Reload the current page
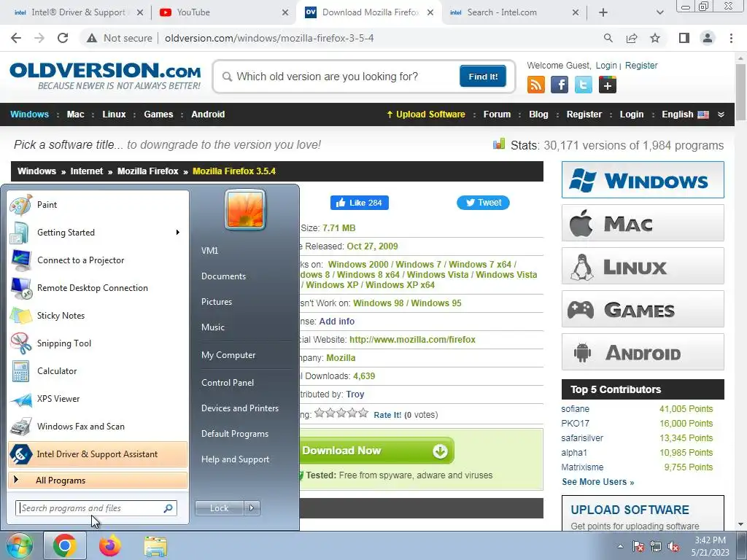 click(x=63, y=38)
